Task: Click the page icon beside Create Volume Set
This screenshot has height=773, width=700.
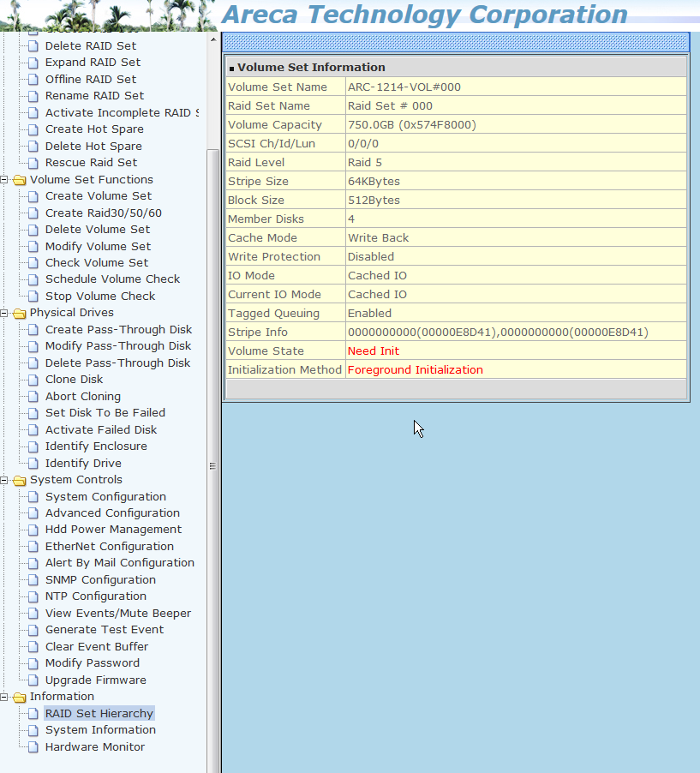Action: [33, 197]
